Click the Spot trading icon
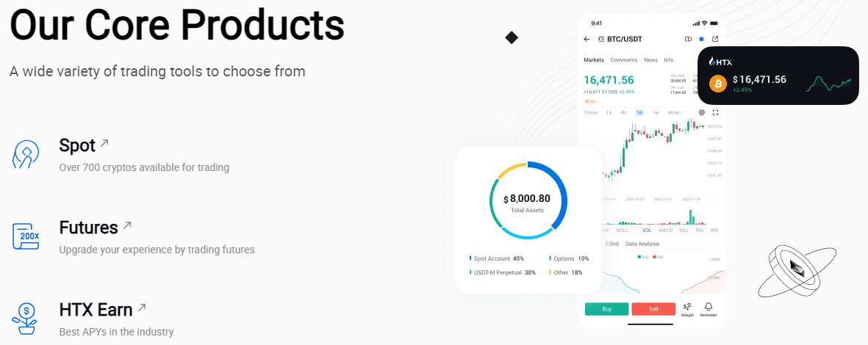868x345 pixels. pos(26,154)
